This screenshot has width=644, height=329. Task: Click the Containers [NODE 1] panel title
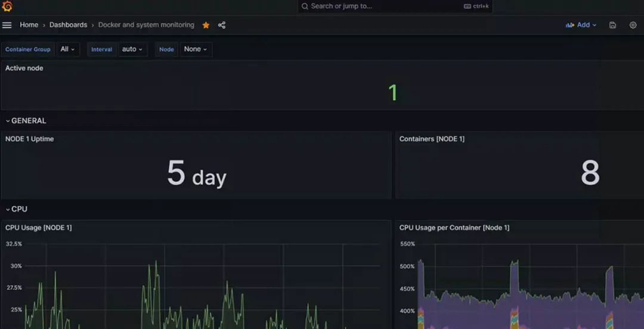point(432,139)
